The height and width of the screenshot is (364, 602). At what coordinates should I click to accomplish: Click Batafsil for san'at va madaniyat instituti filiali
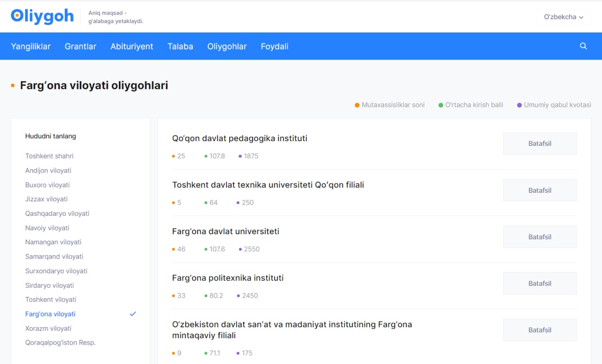[540, 330]
